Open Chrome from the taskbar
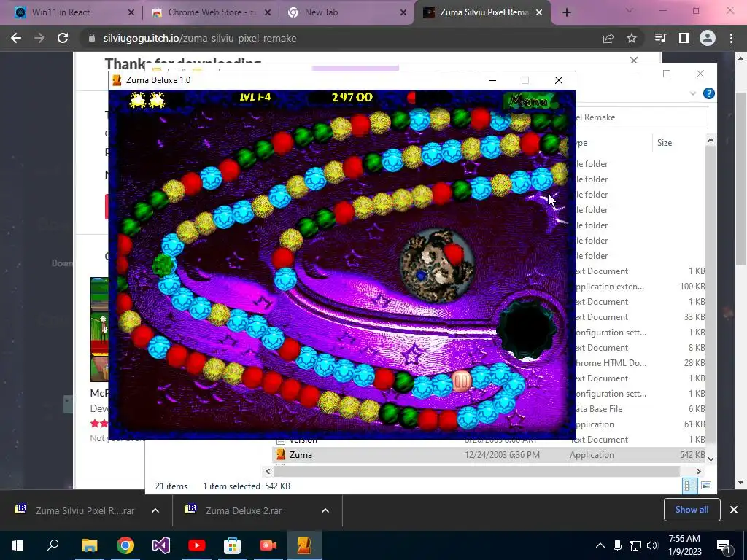Viewport: 747px width, 560px height. pos(125,545)
